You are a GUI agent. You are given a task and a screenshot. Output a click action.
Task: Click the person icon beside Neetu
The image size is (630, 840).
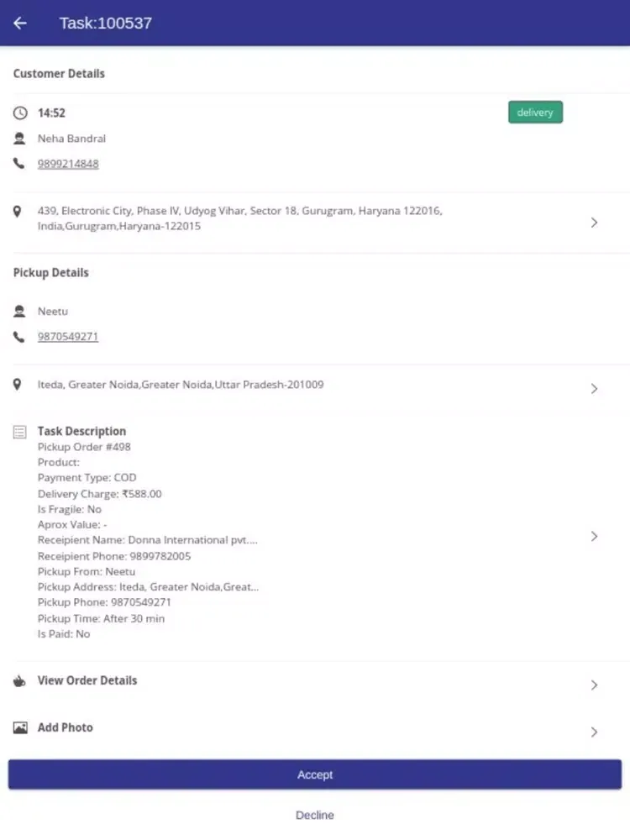point(19,312)
